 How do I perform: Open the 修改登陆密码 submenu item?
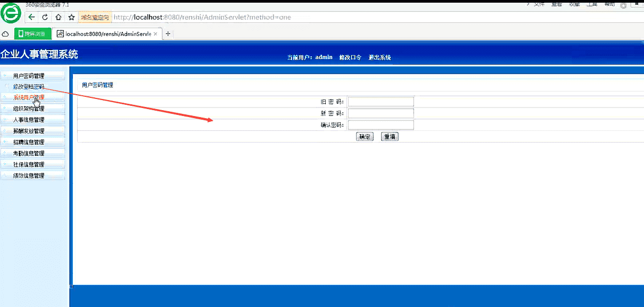pyautogui.click(x=29, y=87)
